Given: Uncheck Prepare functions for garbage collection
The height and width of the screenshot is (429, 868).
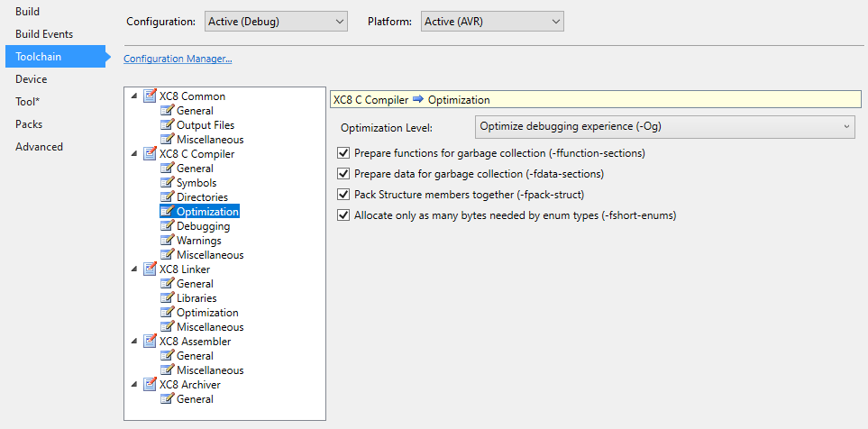Looking at the screenshot, I should [343, 153].
